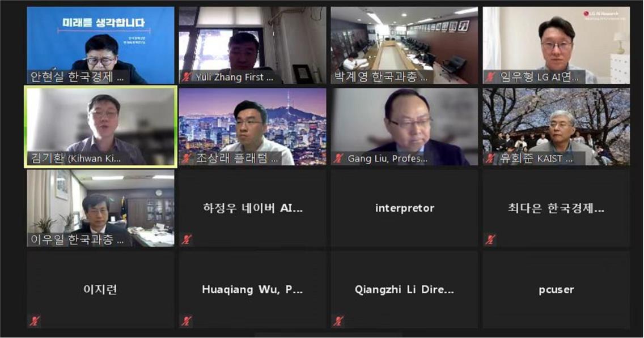The width and height of the screenshot is (644, 338).
Task: Click muted mic icon on Qiangzhi Li tile
Action: click(x=339, y=321)
